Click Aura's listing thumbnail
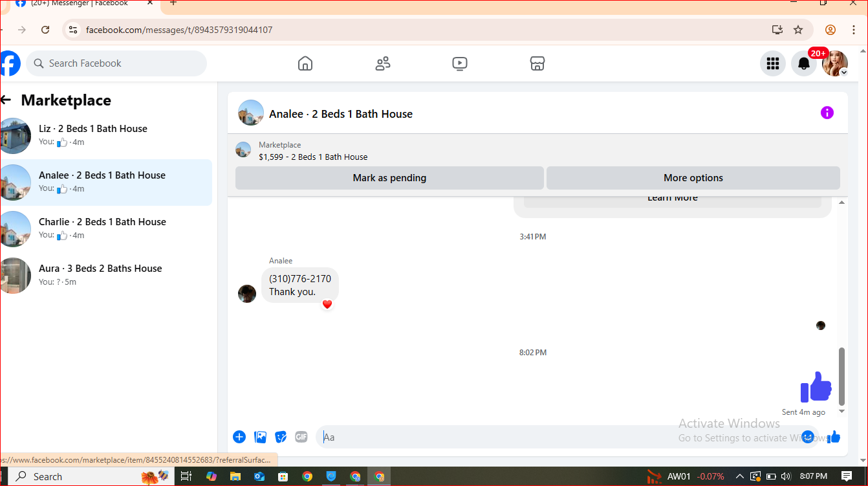The image size is (868, 486). pos(15,276)
